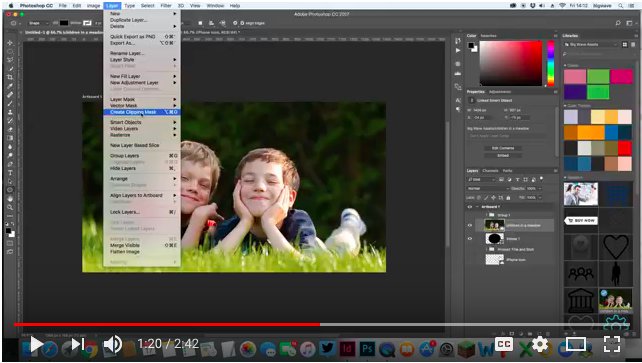The height and width of the screenshot is (363, 642).
Task: Select the Clone Stamp tool
Action: 10,112
